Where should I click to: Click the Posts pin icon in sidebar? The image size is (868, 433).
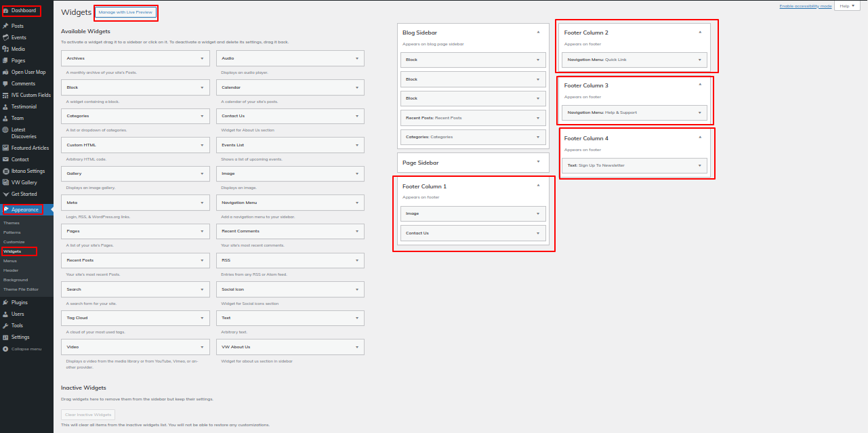(6, 26)
